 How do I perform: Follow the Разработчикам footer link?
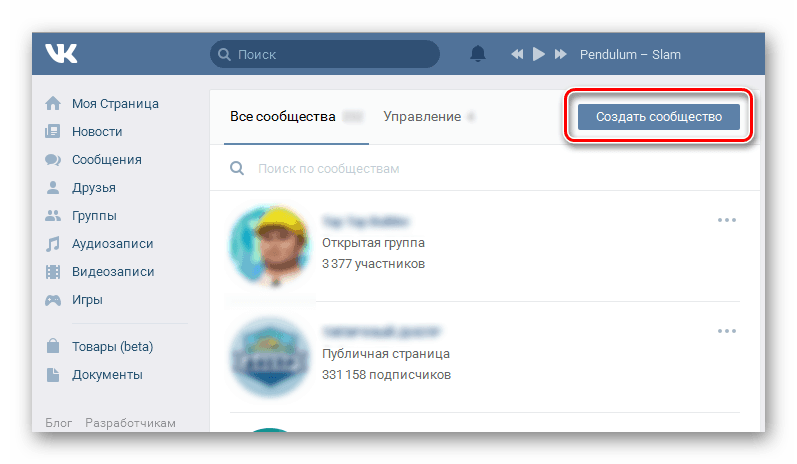click(130, 423)
